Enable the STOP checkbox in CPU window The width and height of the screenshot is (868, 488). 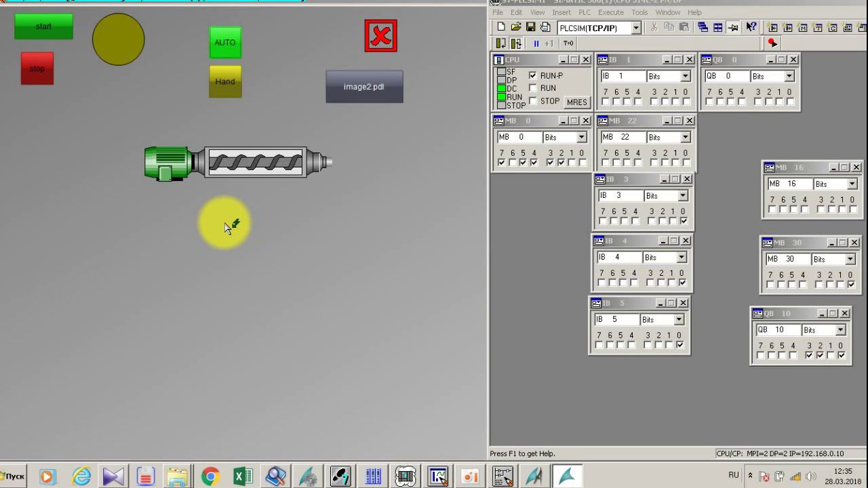533,101
